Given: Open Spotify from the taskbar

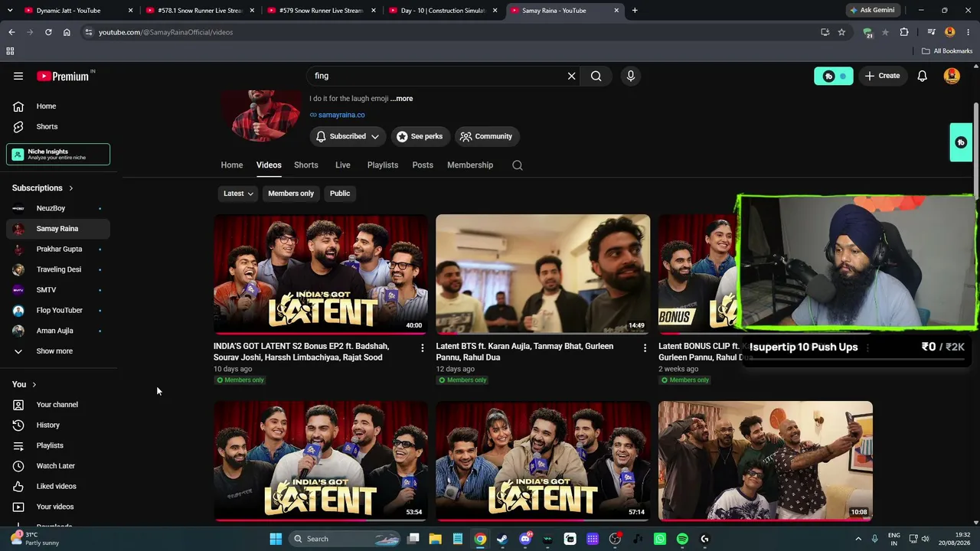Looking at the screenshot, I should [682, 539].
